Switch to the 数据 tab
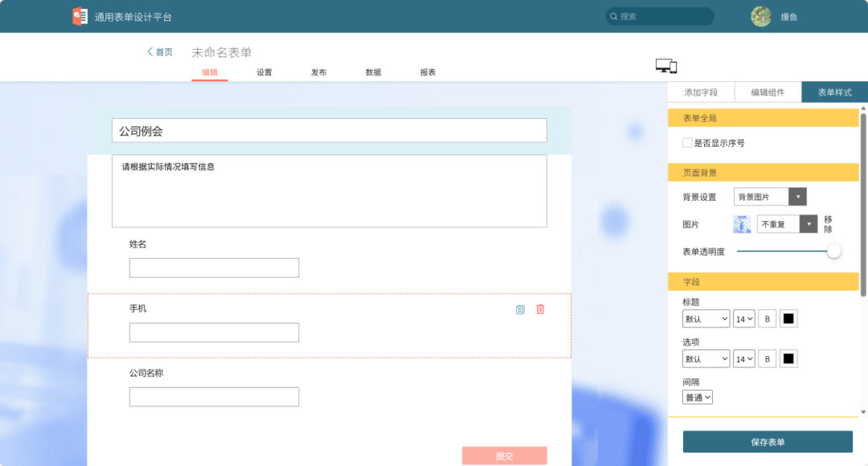 pyautogui.click(x=371, y=72)
